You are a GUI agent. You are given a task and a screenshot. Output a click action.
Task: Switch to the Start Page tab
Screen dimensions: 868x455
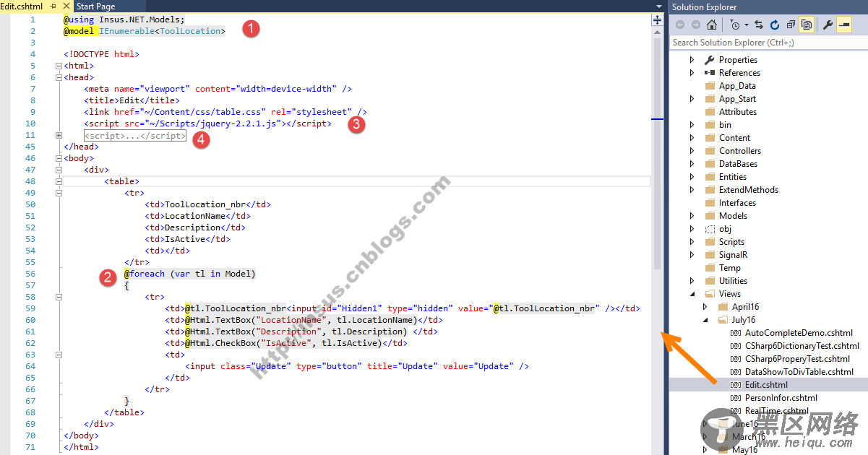pos(95,6)
